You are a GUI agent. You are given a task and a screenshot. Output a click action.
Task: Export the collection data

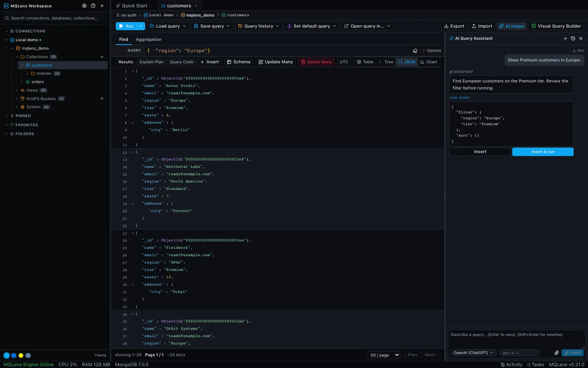click(454, 26)
